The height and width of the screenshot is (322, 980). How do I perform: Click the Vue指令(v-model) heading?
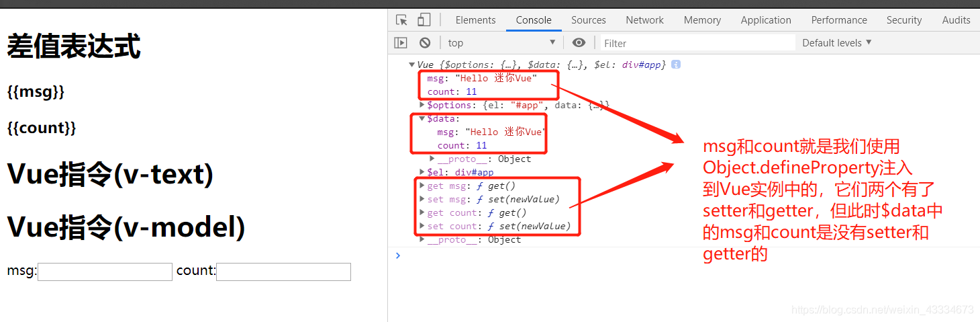(126, 227)
